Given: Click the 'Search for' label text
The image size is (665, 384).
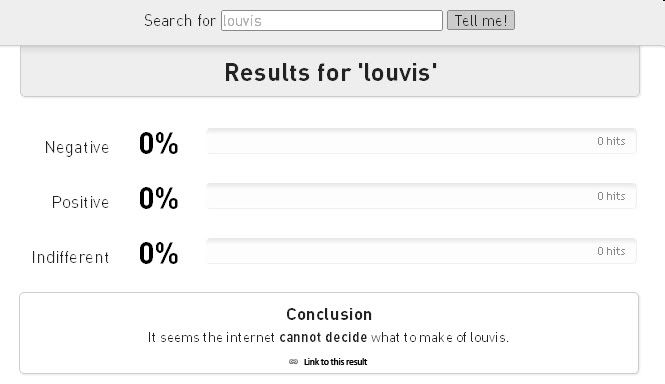Looking at the screenshot, I should (x=180, y=20).
